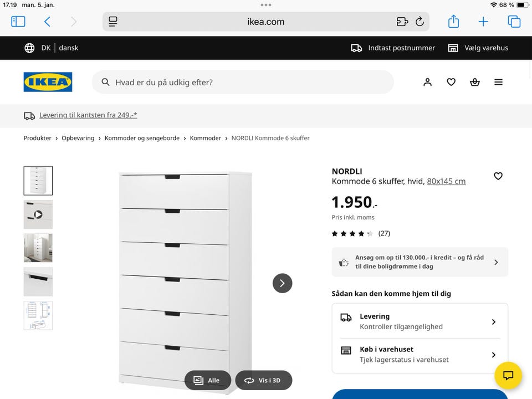This screenshot has width=532, height=399.
Task: Reload the ikea.com page
Action: [x=420, y=22]
